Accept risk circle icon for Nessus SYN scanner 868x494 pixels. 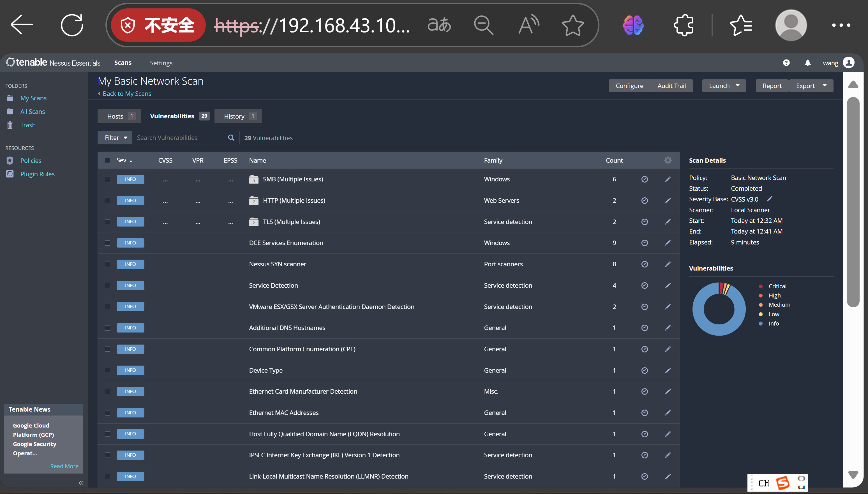point(645,264)
